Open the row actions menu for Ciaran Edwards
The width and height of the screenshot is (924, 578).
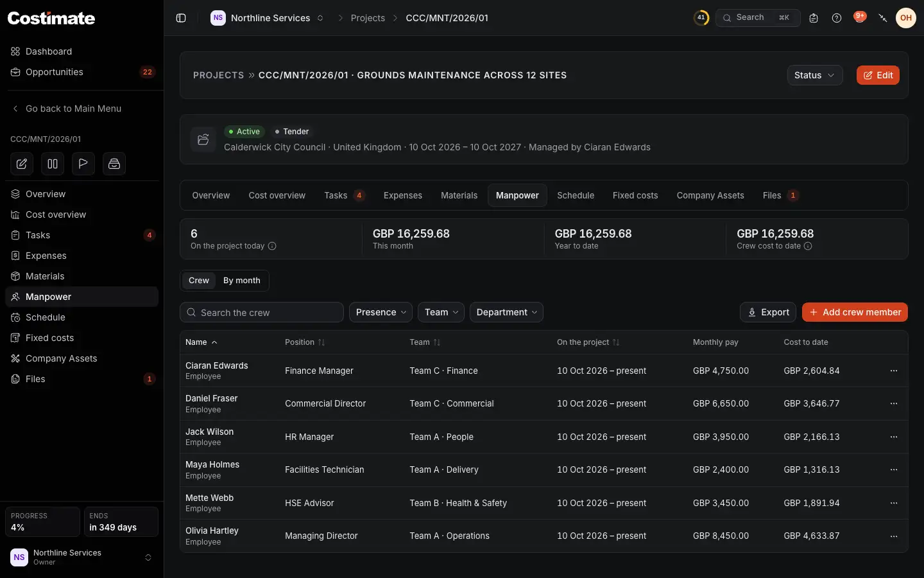click(x=894, y=371)
